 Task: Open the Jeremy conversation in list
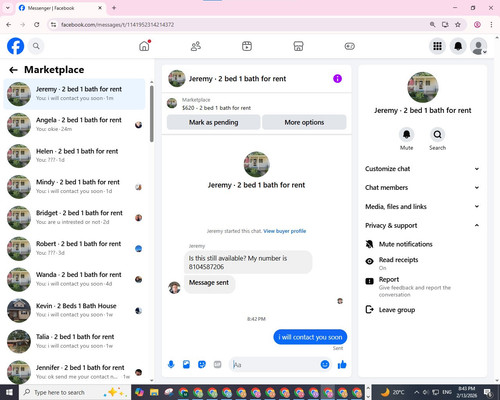click(74, 94)
